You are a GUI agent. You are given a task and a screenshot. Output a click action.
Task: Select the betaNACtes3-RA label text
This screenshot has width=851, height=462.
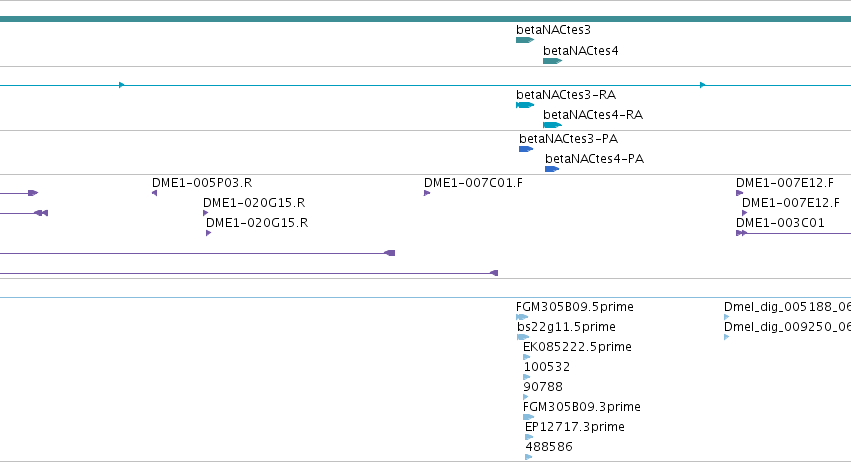(x=566, y=94)
